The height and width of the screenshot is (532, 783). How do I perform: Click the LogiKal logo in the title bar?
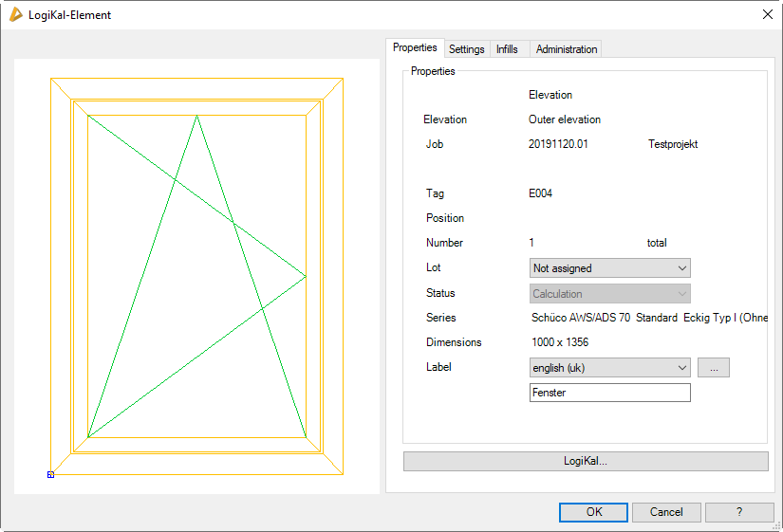click(15, 14)
